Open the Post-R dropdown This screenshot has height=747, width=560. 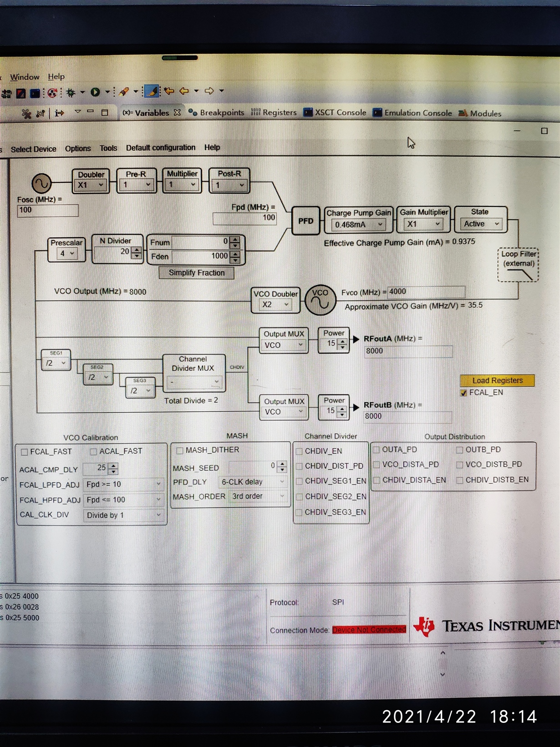229,185
